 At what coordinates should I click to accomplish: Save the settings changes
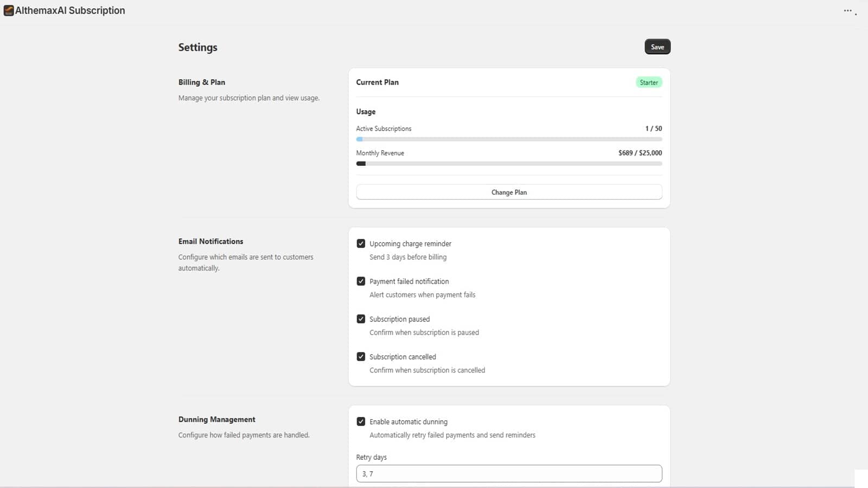[x=657, y=47]
